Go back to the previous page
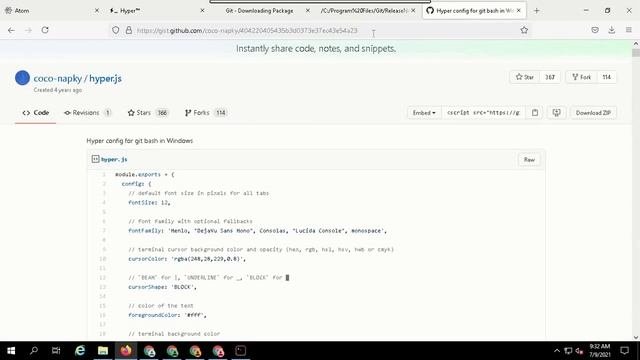Screen dimensions: 640x360 pos(11,30)
